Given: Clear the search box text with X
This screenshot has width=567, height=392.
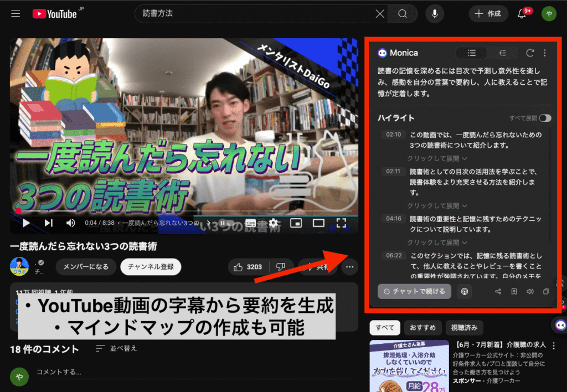Looking at the screenshot, I should coord(380,14).
